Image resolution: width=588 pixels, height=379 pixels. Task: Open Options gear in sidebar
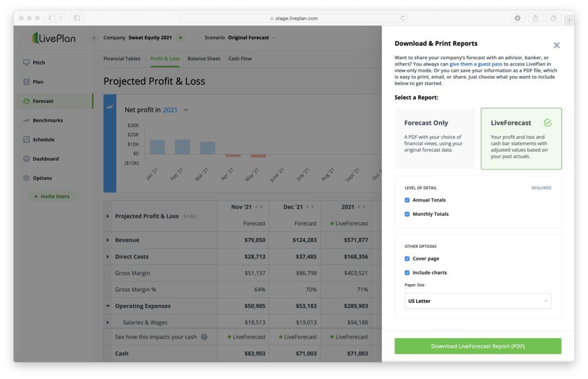41,178
